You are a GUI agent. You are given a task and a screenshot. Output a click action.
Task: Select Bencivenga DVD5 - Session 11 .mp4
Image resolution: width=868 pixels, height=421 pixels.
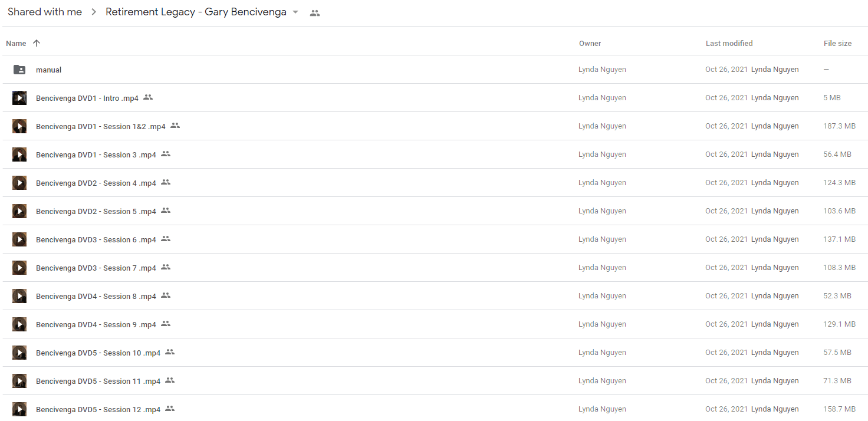point(98,381)
